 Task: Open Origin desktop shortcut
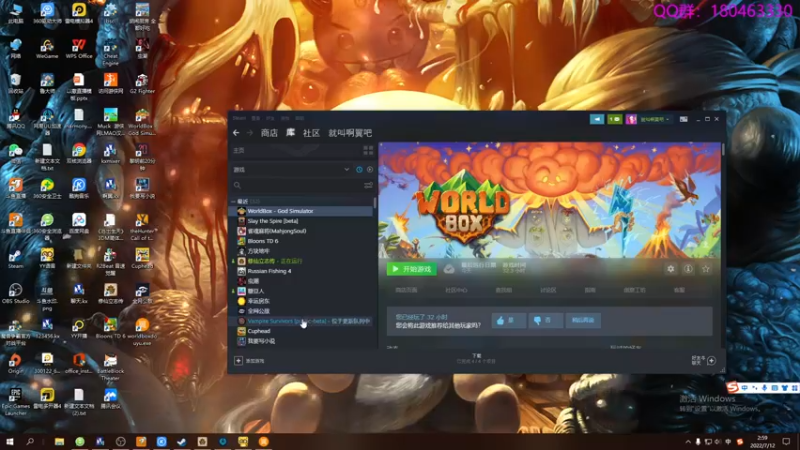click(15, 363)
